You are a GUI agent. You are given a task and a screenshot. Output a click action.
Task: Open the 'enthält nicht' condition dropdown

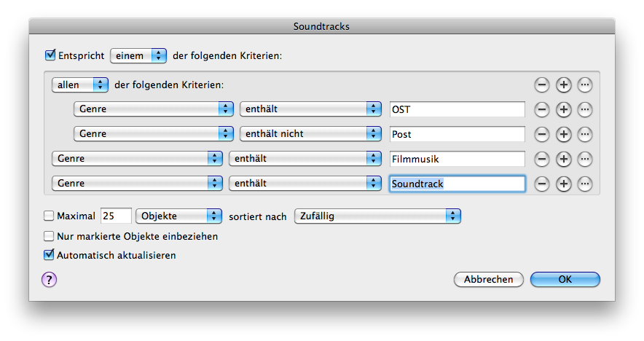point(310,134)
